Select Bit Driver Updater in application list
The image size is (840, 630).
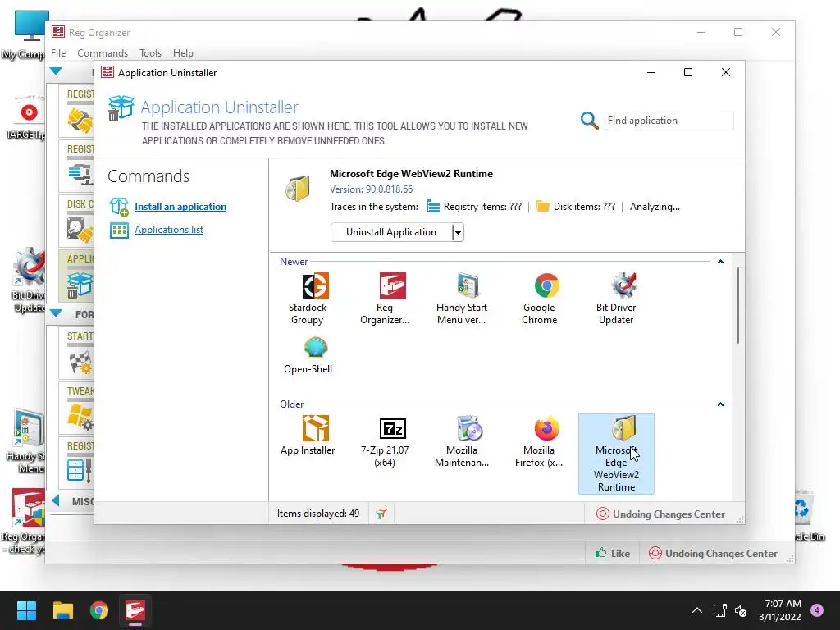point(616,299)
